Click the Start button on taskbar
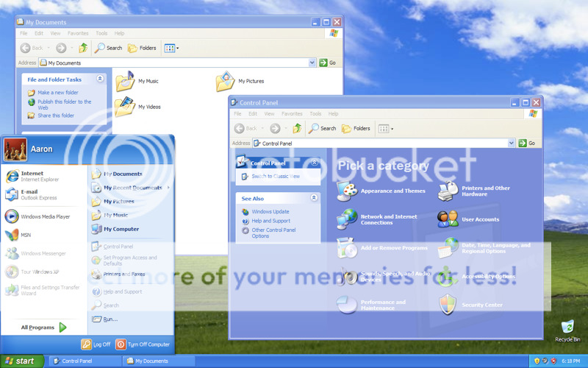 click(22, 361)
